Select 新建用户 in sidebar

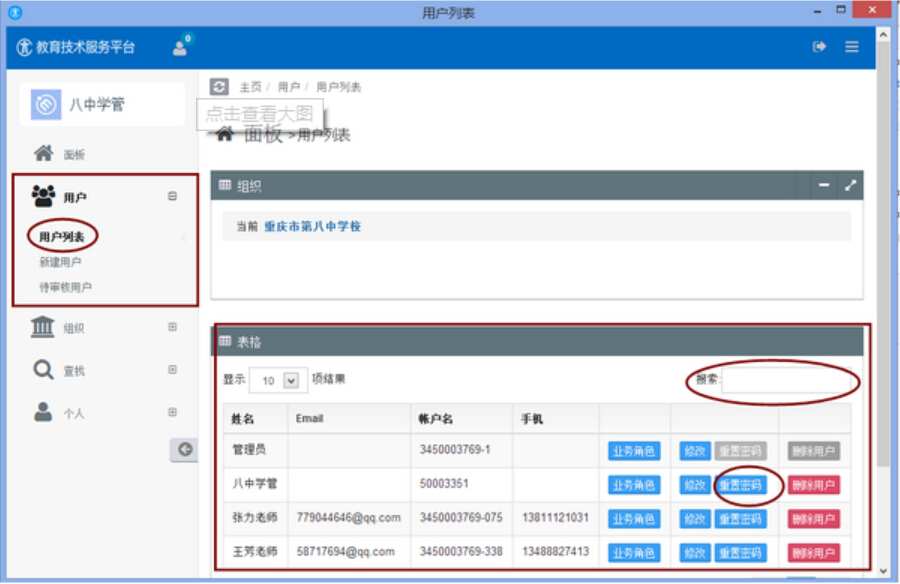pos(60,262)
